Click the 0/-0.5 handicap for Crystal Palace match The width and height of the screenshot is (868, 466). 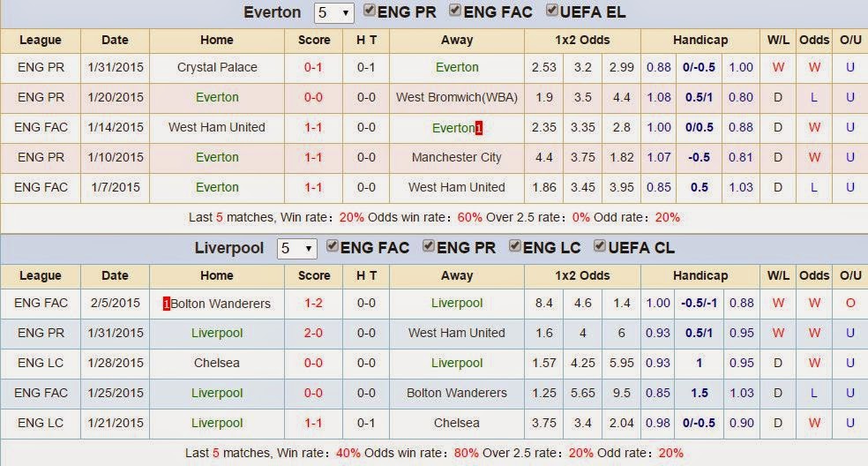point(699,68)
